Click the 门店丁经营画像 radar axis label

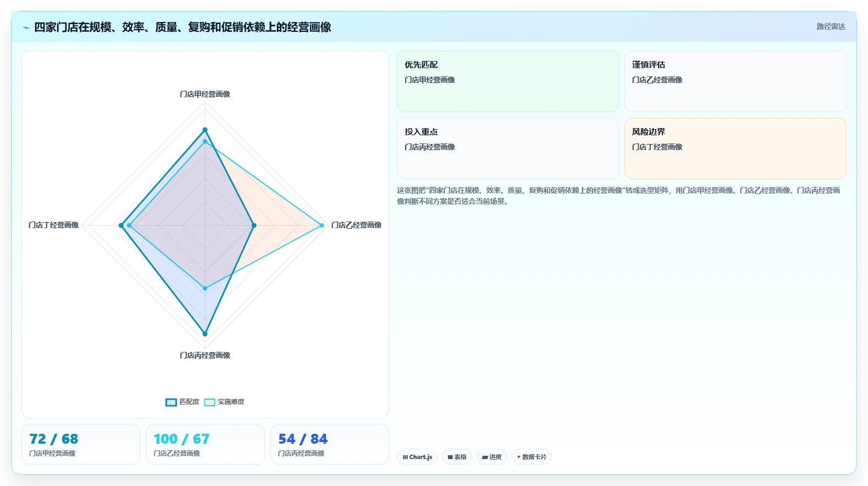(54, 225)
